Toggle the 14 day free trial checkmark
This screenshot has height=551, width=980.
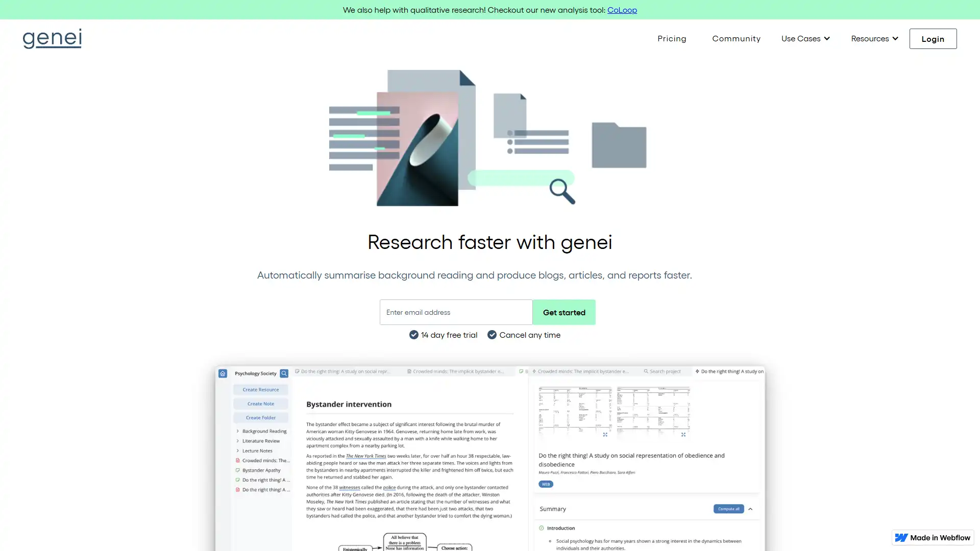(x=413, y=335)
